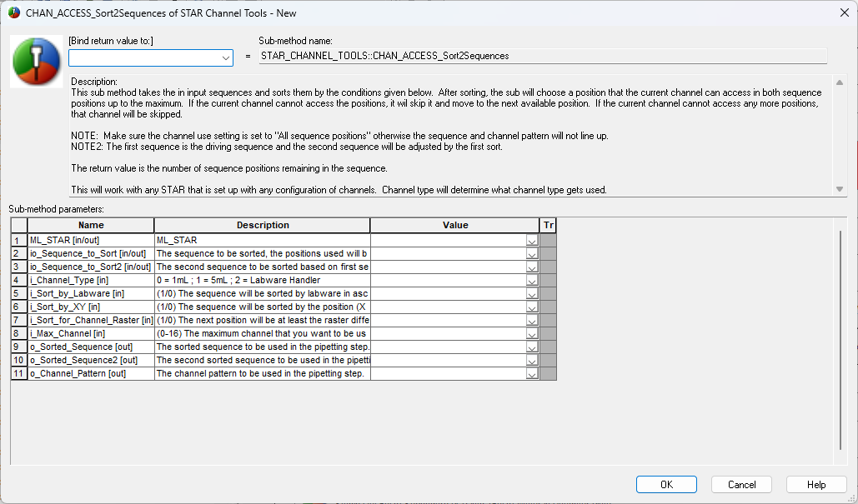The image size is (858, 504).
Task: Click the app icon in the title bar
Action: click(x=13, y=13)
